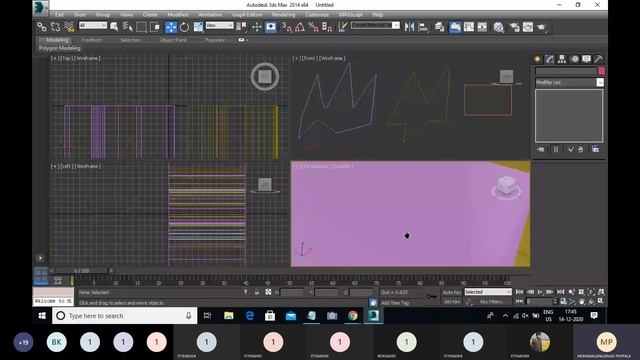
Task: Expand the Modifier List dropdown
Action: pos(569,82)
